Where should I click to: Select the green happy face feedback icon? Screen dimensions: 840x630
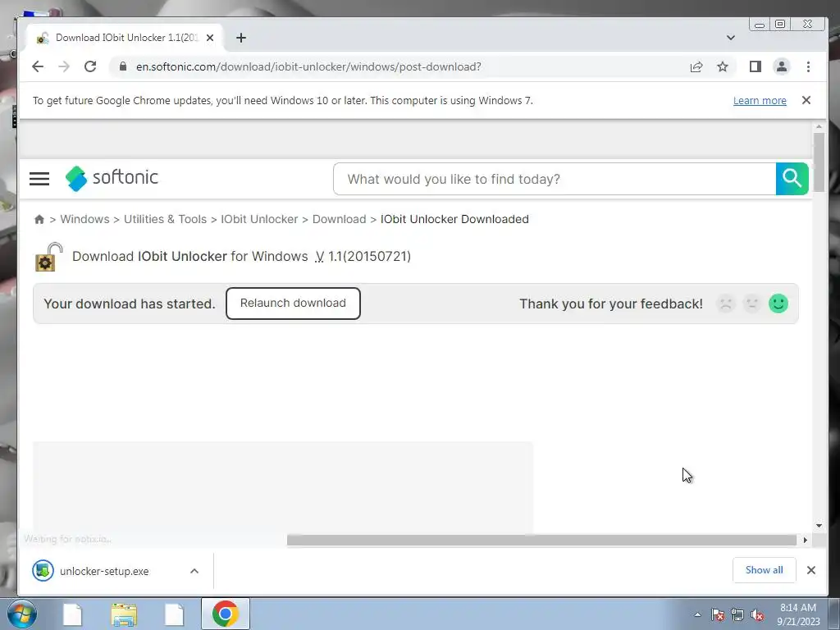(x=778, y=304)
